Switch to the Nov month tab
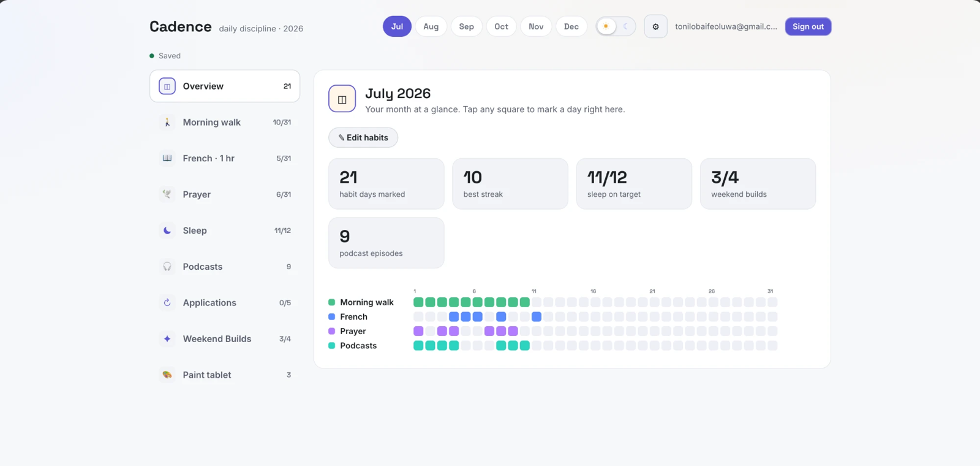Image resolution: width=980 pixels, height=466 pixels. click(x=536, y=26)
